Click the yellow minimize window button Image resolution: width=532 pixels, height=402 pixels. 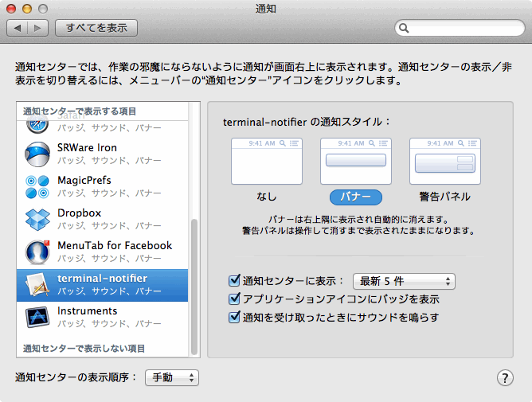click(x=27, y=9)
